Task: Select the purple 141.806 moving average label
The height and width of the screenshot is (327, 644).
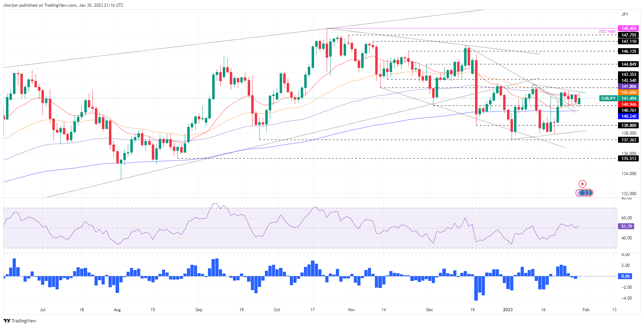Action: (629, 86)
